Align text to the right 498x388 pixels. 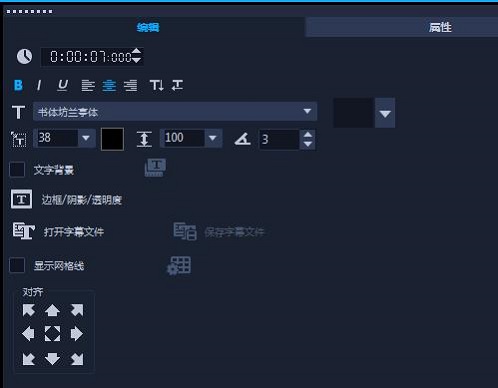point(130,86)
